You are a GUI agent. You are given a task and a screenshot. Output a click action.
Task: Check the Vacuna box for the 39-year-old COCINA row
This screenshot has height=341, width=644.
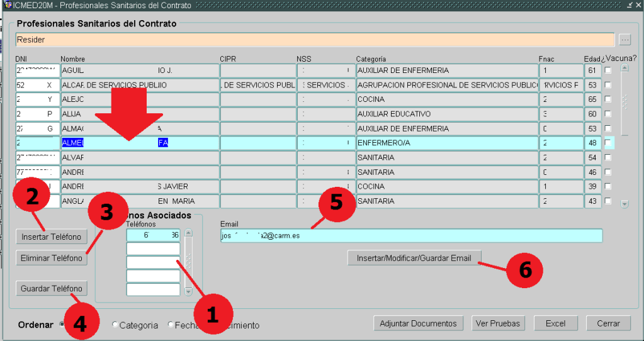point(607,187)
